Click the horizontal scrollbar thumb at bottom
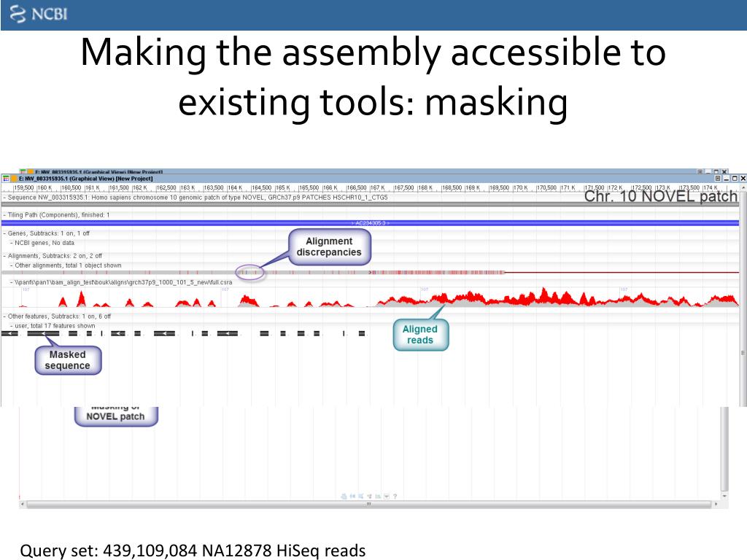Screen dimensions: 747x560 coord(368,504)
